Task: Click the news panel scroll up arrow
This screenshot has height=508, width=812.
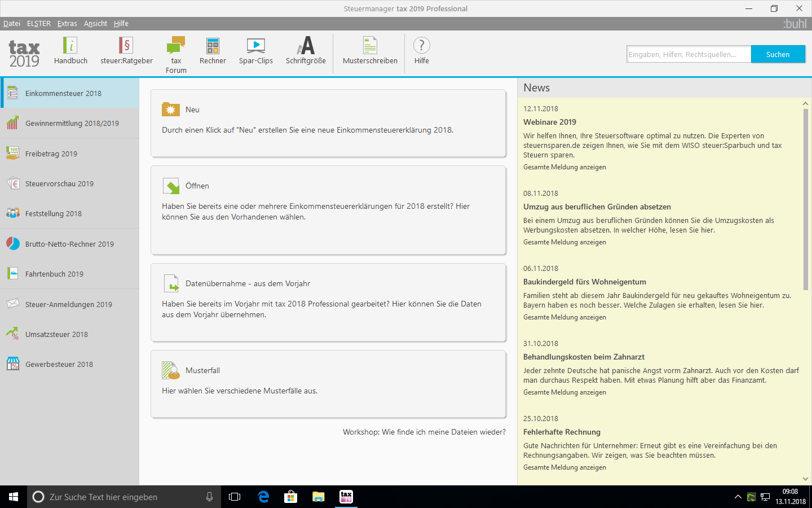Action: 805,104
